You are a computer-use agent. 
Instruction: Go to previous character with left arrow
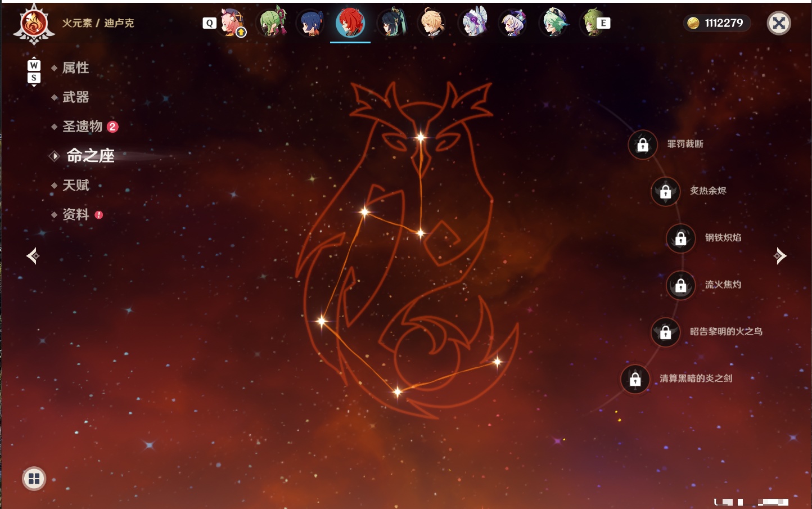tap(33, 256)
